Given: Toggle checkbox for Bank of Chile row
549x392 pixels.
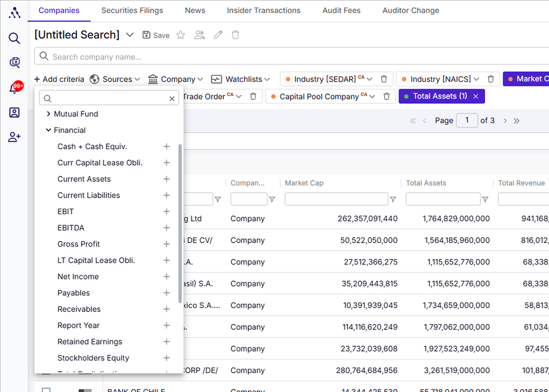Looking at the screenshot, I should pyautogui.click(x=46, y=390).
